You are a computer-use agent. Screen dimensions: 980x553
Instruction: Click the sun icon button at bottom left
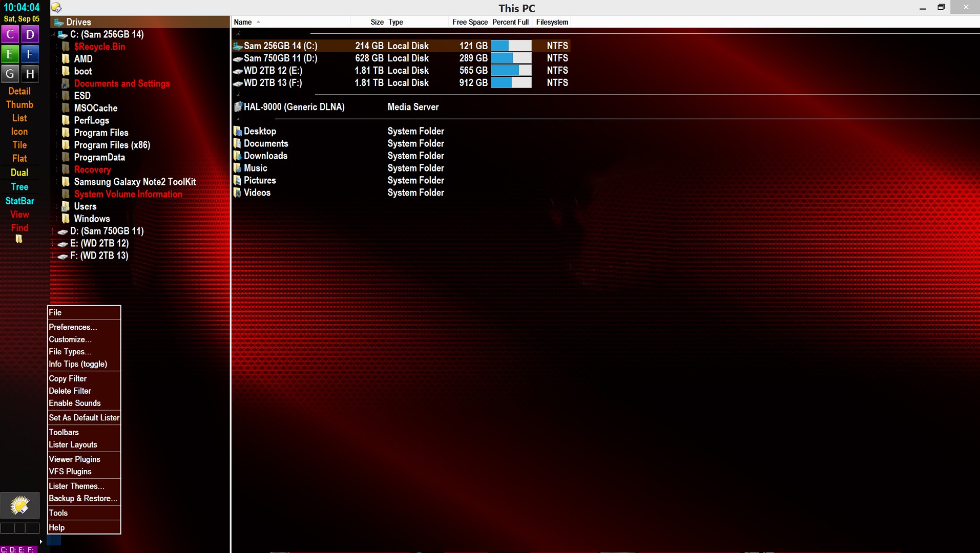tap(20, 506)
